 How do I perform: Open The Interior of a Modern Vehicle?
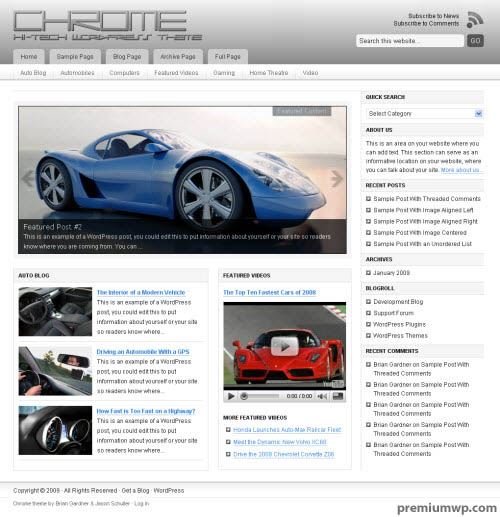point(141,292)
